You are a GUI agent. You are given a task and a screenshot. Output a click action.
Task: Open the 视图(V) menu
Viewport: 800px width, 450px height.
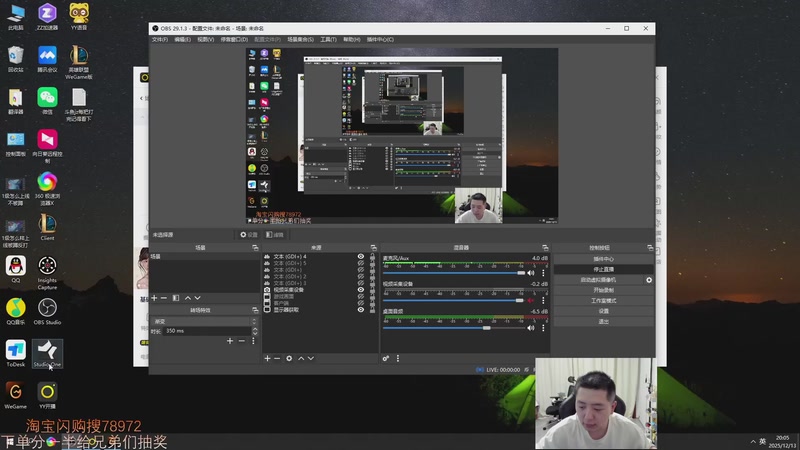pyautogui.click(x=206, y=39)
